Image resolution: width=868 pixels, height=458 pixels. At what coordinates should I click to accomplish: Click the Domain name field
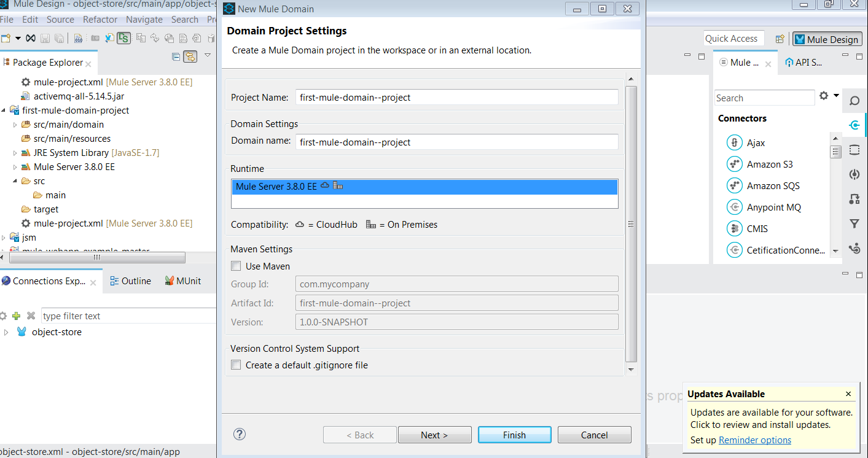click(x=457, y=142)
